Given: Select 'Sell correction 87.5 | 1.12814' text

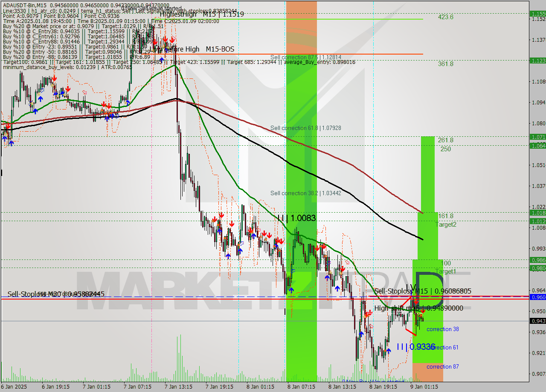Looking at the screenshot, I should pos(306,57).
